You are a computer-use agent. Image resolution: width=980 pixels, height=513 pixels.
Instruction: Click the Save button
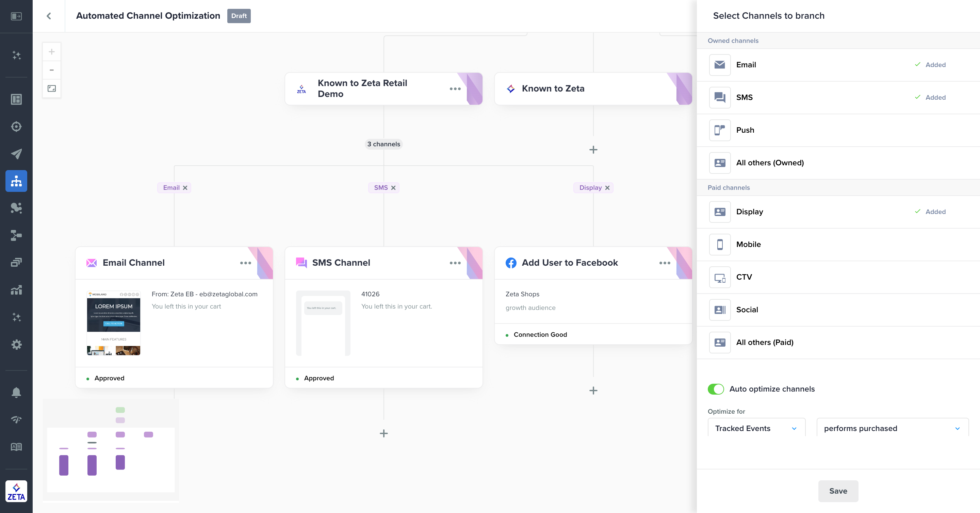click(838, 491)
